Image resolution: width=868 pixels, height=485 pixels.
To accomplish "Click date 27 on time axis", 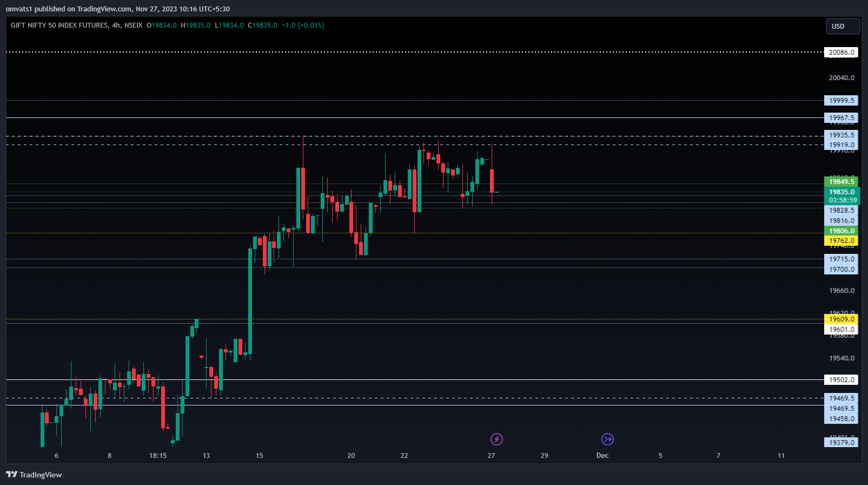I will (491, 455).
